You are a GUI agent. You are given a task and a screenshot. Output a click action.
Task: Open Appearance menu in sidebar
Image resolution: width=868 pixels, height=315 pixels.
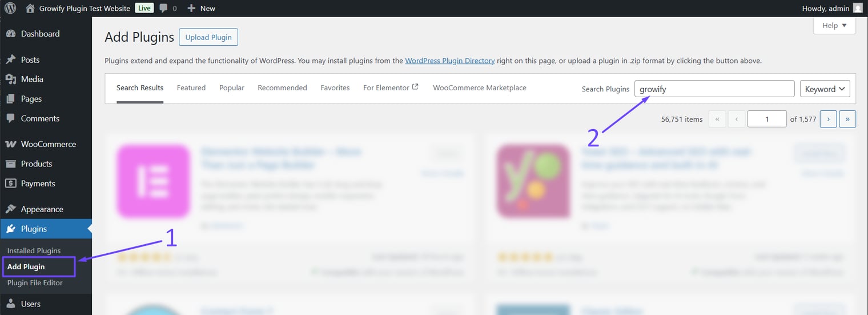tap(42, 209)
